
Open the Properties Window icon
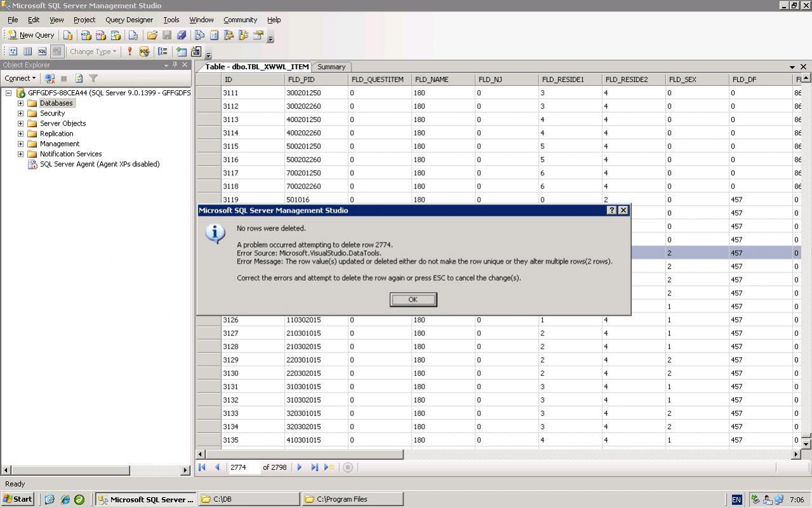(258, 36)
